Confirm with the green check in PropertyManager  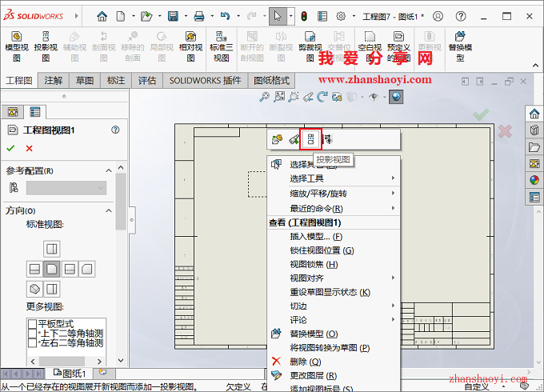point(10,148)
